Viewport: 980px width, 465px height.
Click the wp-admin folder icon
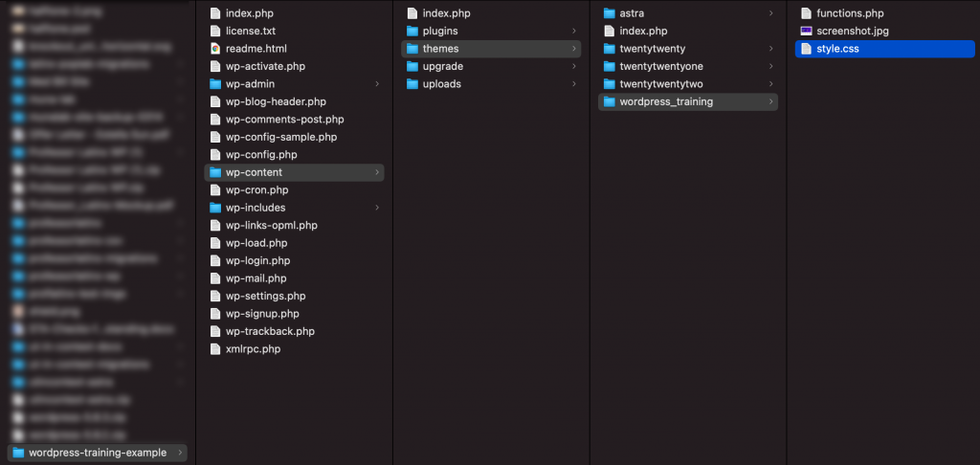(x=215, y=84)
